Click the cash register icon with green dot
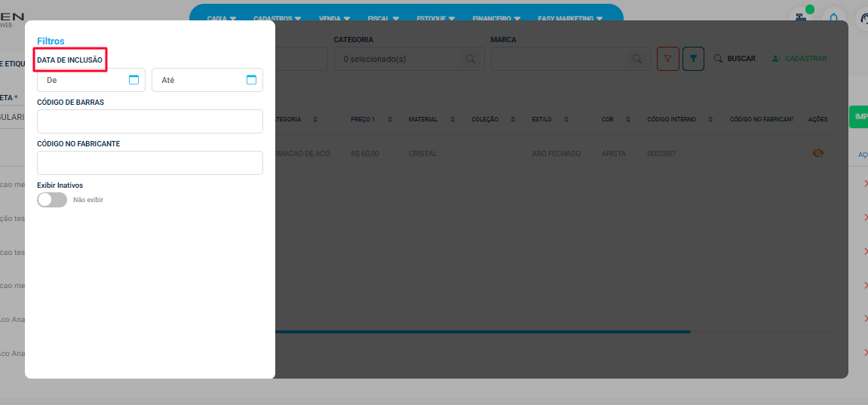Viewport: 868px width, 405px height. [x=800, y=18]
